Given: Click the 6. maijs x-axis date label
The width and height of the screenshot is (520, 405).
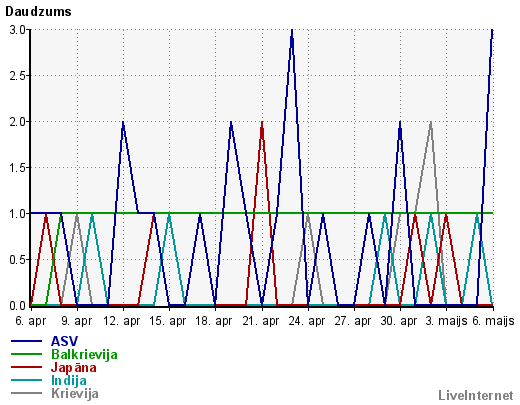Looking at the screenshot, I should click(493, 321).
